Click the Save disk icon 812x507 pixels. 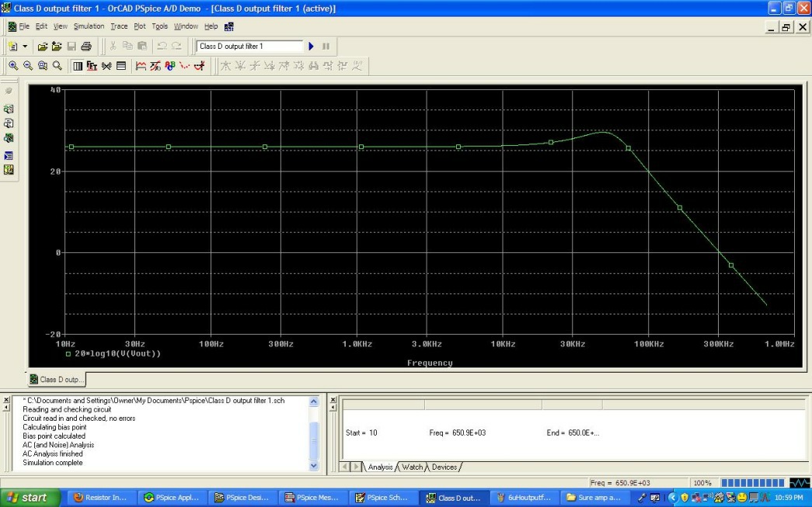(x=71, y=47)
